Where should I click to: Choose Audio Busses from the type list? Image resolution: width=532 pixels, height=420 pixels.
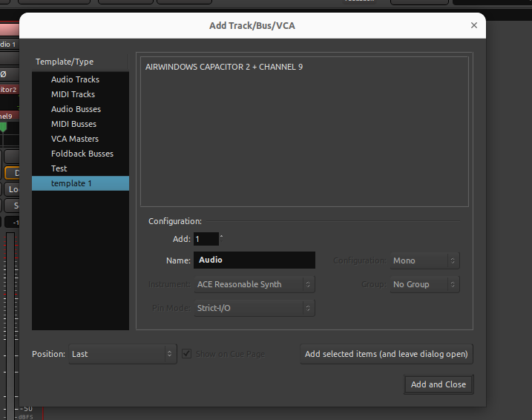[76, 109]
